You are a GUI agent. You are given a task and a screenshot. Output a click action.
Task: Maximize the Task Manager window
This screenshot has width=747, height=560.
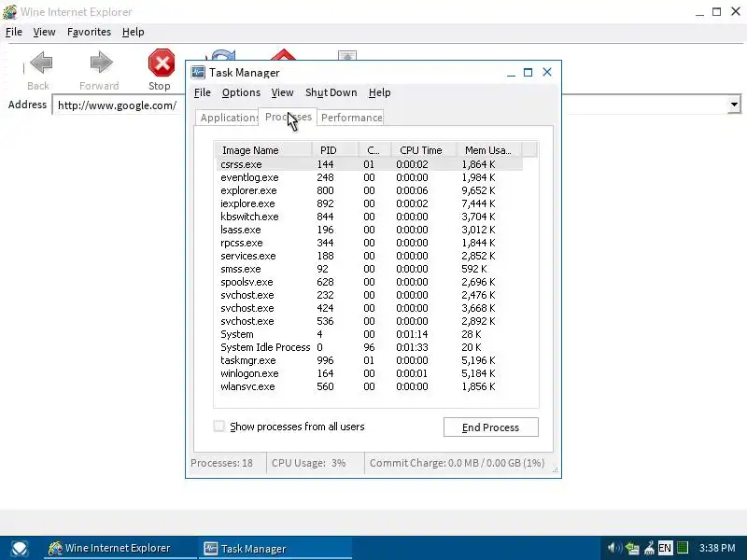point(528,73)
